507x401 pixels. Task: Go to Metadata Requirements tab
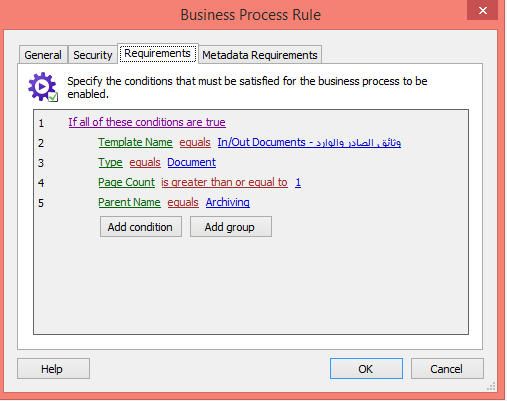tap(260, 55)
